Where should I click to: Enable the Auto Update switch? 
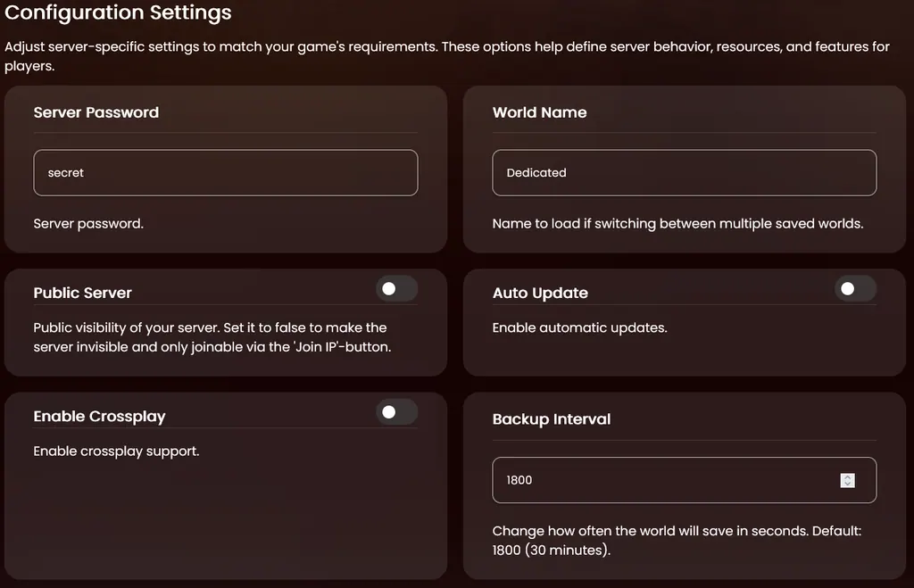855,288
